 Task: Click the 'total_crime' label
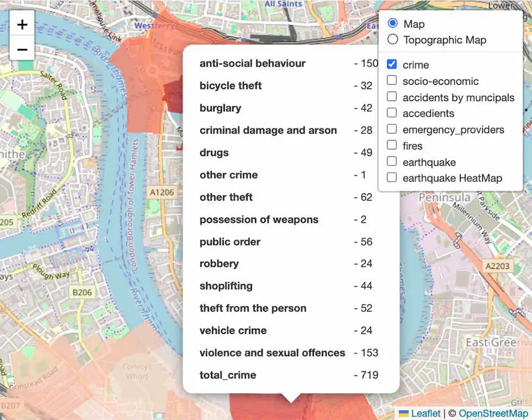tap(228, 375)
